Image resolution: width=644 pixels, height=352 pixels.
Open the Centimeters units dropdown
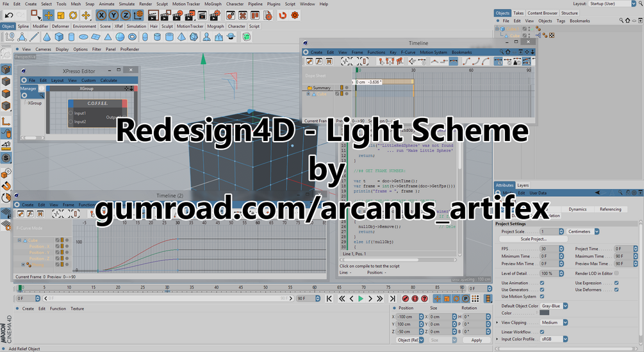pyautogui.click(x=582, y=231)
